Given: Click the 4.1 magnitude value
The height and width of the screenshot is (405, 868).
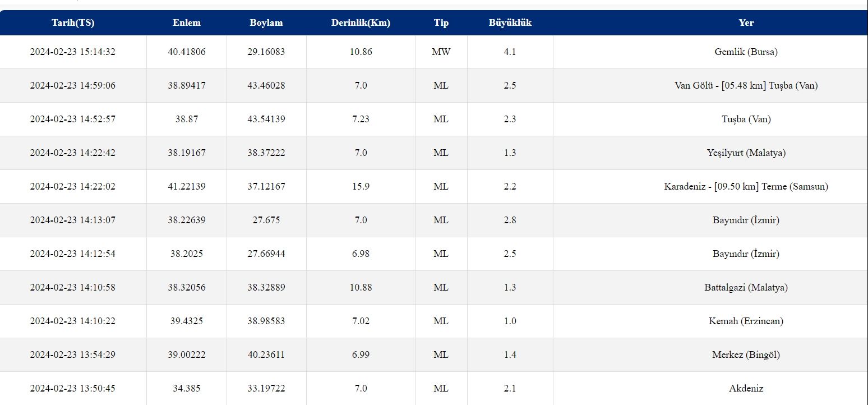Looking at the screenshot, I should point(510,52).
